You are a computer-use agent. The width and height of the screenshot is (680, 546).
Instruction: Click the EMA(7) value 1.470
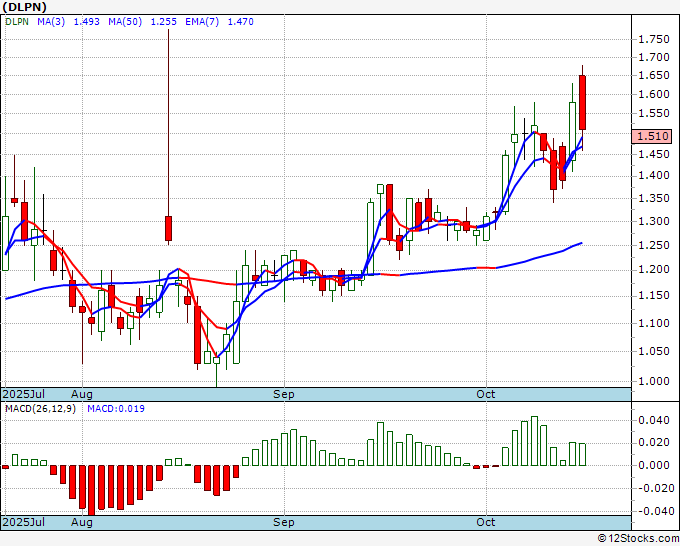pos(241,22)
